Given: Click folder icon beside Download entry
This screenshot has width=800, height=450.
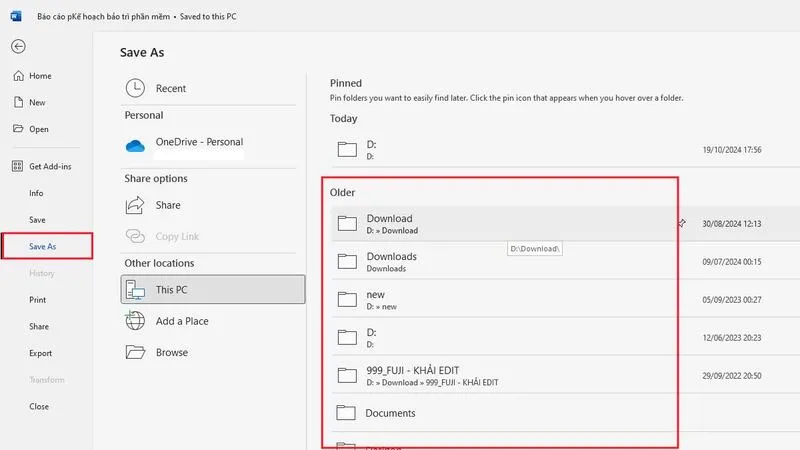Looking at the screenshot, I should click(x=347, y=223).
